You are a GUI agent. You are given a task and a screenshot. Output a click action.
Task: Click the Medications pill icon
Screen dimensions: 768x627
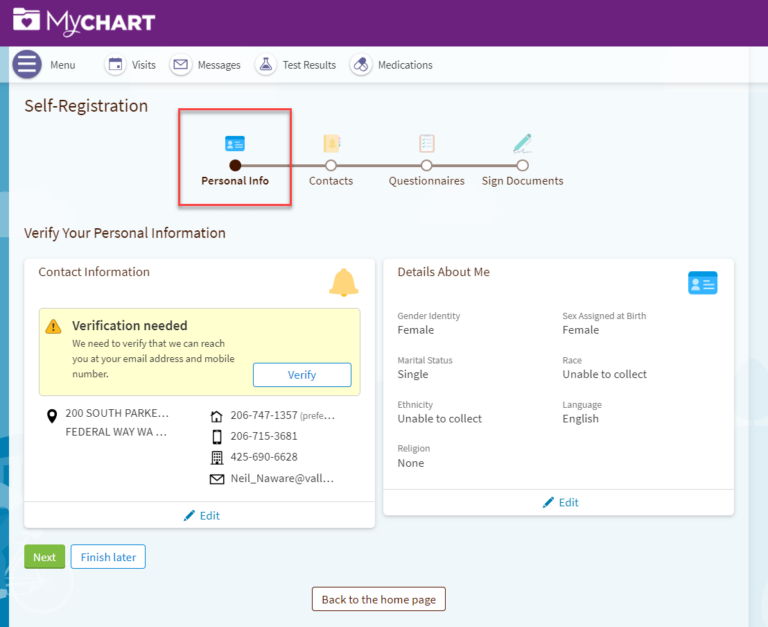click(x=361, y=65)
